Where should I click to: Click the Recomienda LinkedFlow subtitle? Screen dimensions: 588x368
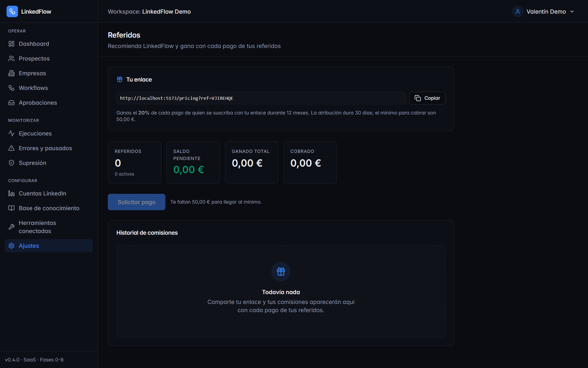pos(194,46)
